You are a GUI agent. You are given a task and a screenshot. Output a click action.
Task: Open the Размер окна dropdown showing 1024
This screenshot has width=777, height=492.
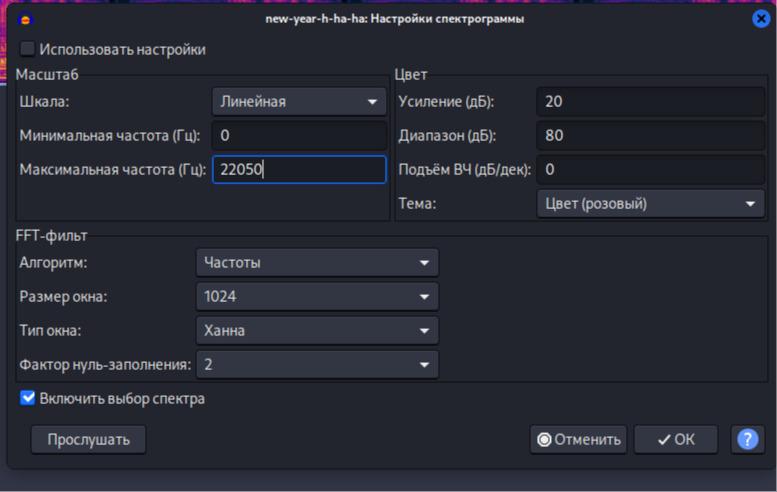pos(317,297)
